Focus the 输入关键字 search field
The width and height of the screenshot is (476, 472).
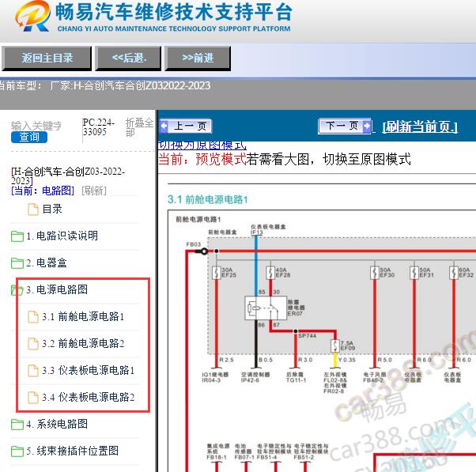(x=36, y=126)
